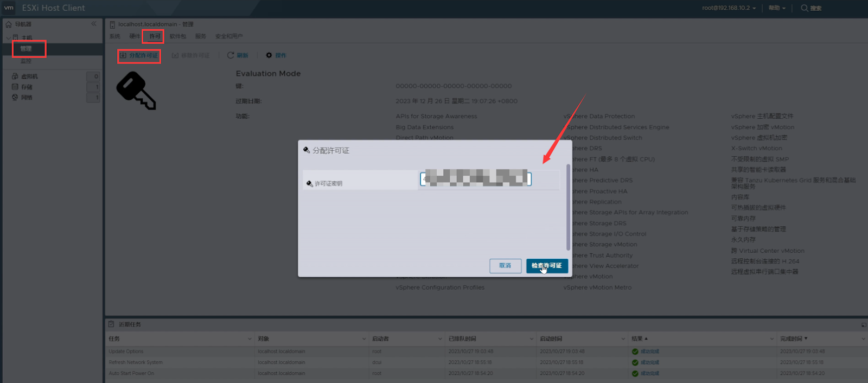The width and height of the screenshot is (868, 383).
Task: Click the 分配许可证 toolbar button
Action: tap(139, 55)
